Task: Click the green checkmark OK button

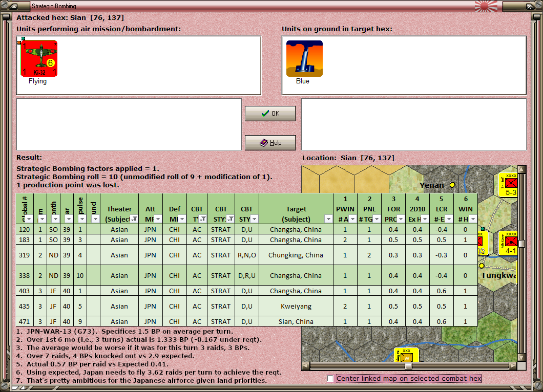Action: 270,114
